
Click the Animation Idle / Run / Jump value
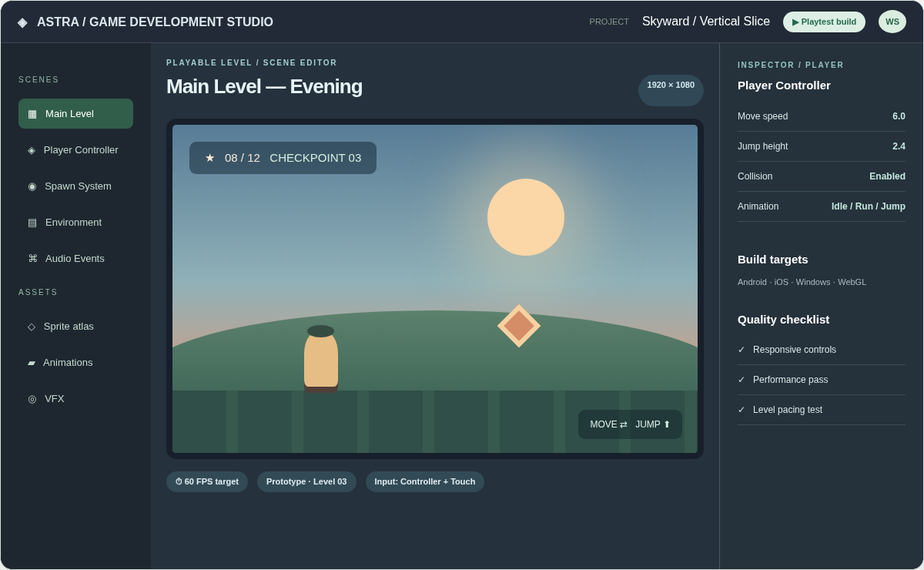coord(869,206)
